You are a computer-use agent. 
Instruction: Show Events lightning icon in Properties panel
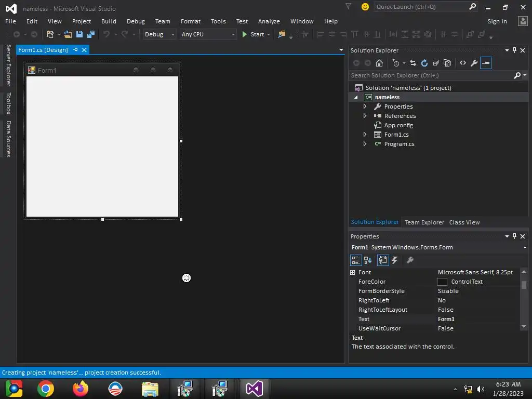[x=395, y=260]
